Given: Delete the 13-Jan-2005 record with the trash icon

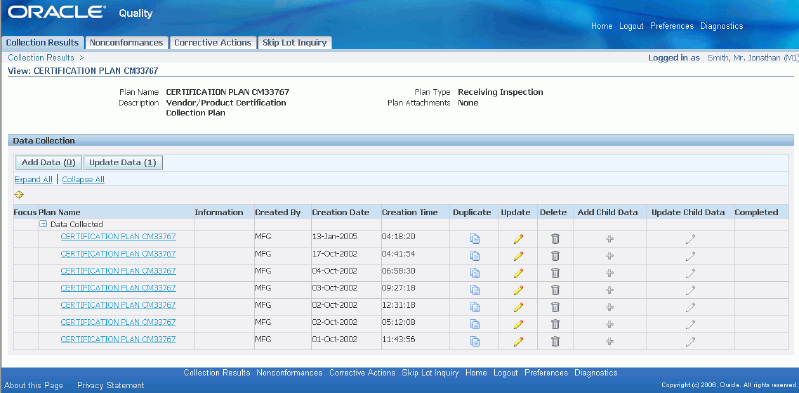Looking at the screenshot, I should click(x=555, y=239).
